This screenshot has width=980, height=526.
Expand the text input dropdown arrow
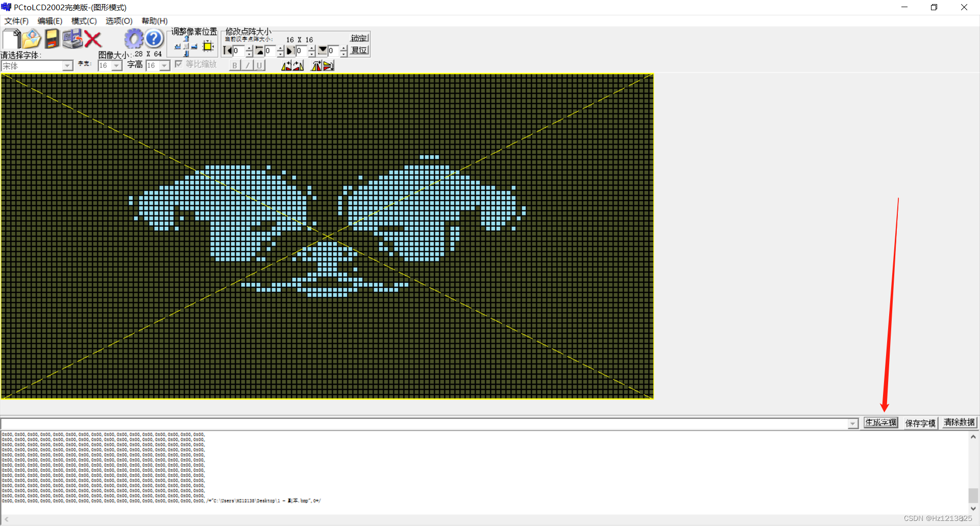click(x=853, y=423)
